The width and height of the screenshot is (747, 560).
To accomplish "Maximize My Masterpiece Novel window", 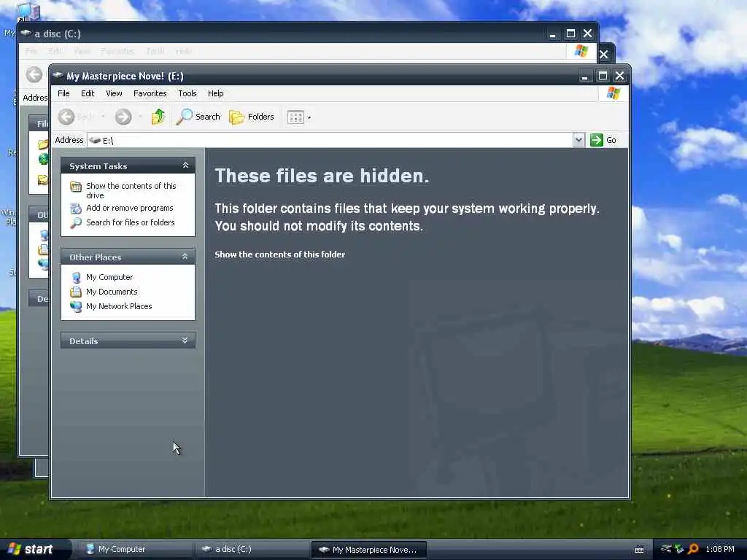I will click(603, 76).
